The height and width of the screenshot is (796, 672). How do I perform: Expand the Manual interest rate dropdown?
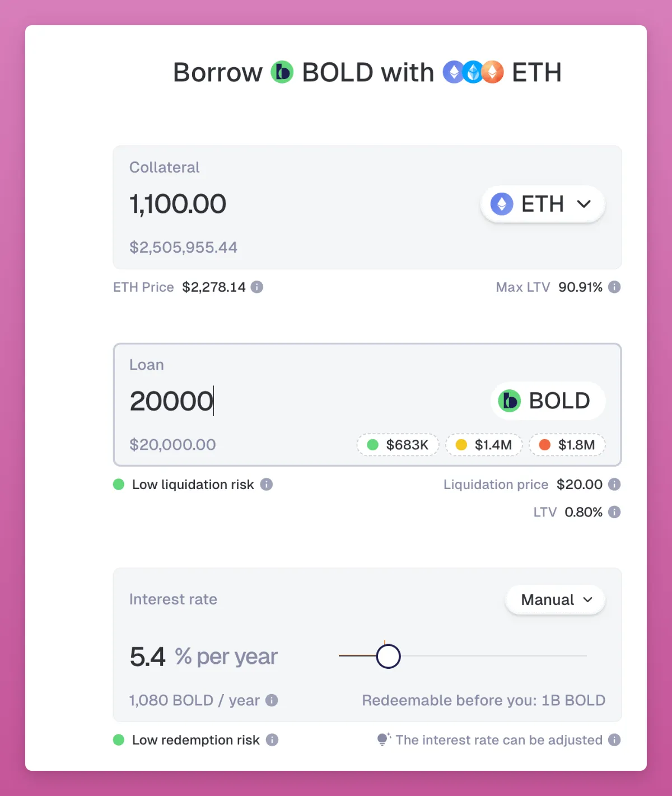tap(556, 600)
